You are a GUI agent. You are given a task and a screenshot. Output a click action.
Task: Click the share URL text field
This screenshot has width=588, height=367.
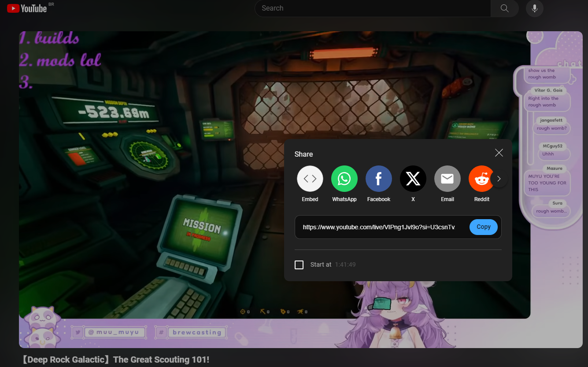pyautogui.click(x=379, y=227)
